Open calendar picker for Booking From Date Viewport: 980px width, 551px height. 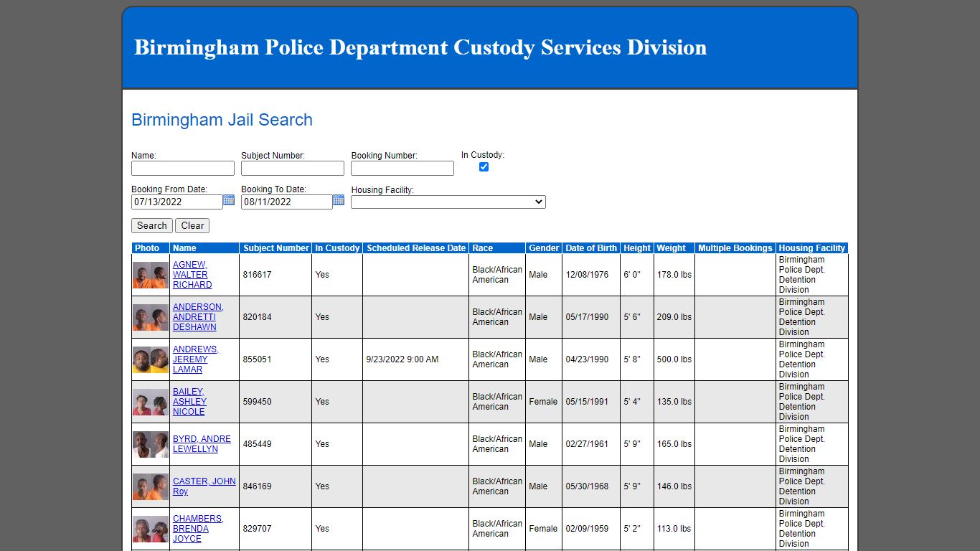pyautogui.click(x=229, y=200)
